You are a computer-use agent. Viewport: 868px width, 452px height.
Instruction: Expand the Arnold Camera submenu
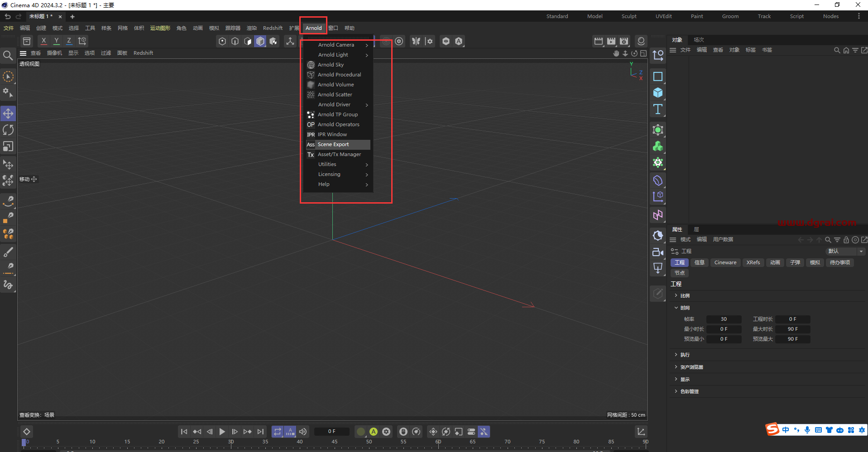click(338, 45)
